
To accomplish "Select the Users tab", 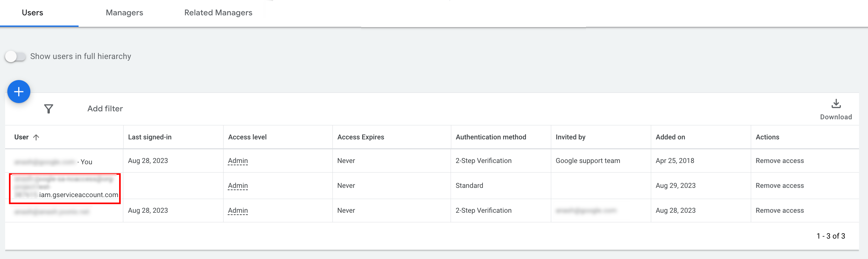I will (x=32, y=13).
